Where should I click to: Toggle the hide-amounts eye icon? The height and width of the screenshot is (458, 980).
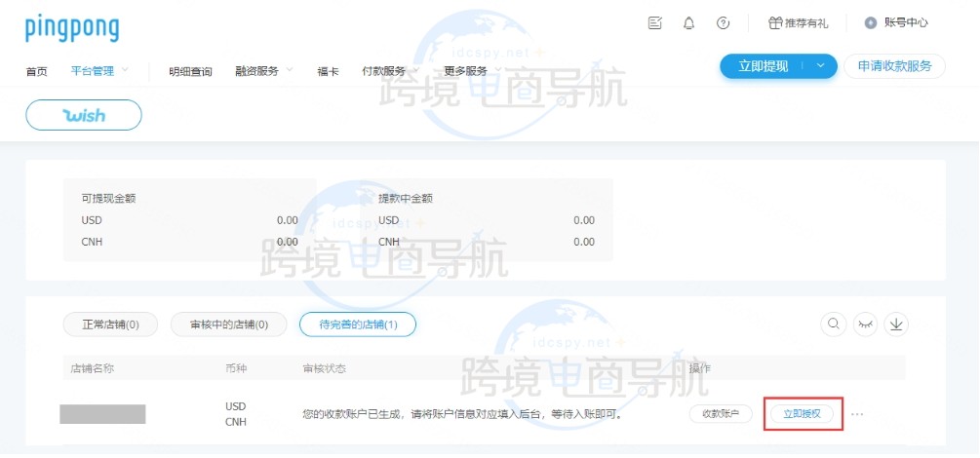click(865, 324)
